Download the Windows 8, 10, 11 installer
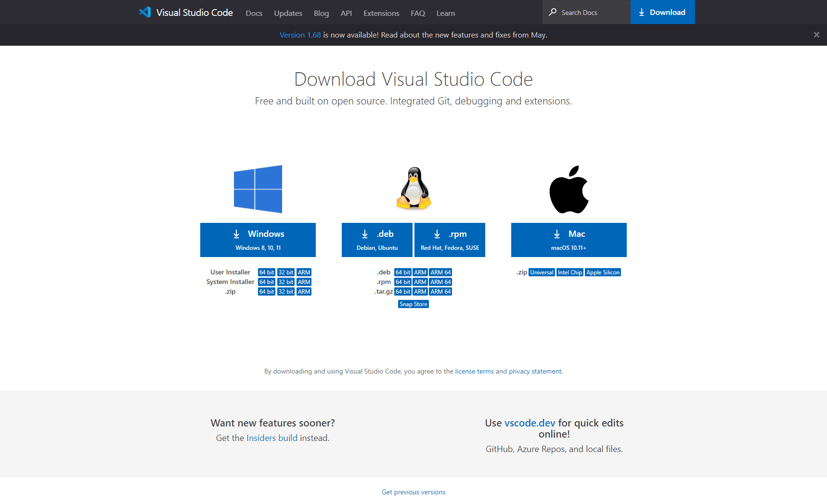 click(258, 240)
